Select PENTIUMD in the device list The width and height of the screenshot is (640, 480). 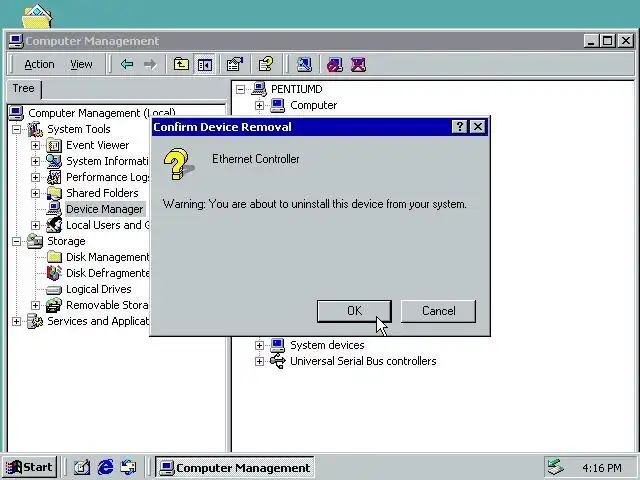(297, 89)
